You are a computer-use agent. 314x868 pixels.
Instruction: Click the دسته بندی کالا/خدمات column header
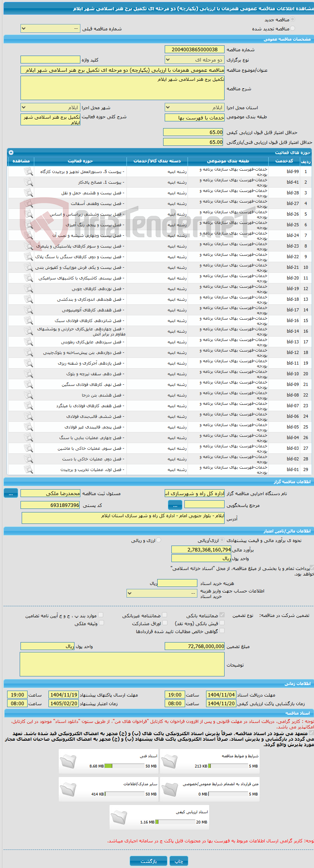pos(157,160)
